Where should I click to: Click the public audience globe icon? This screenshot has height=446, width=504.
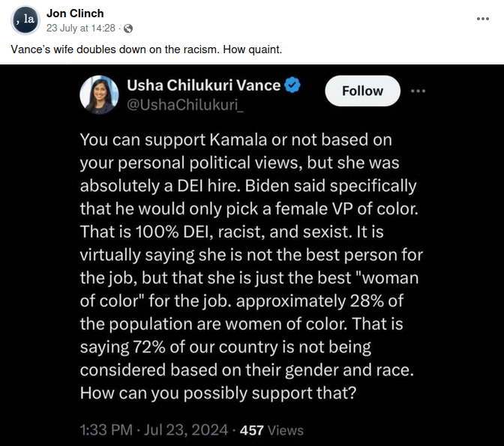pyautogui.click(x=128, y=28)
